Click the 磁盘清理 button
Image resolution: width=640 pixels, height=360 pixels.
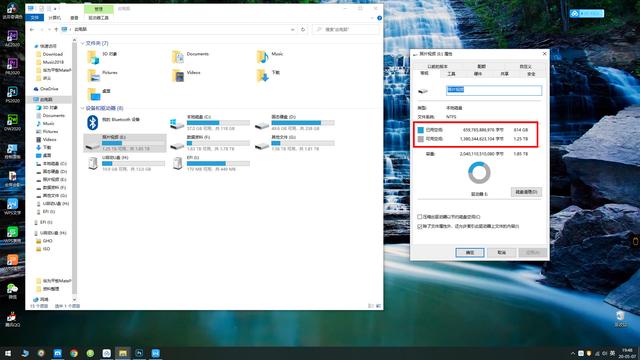click(x=526, y=192)
